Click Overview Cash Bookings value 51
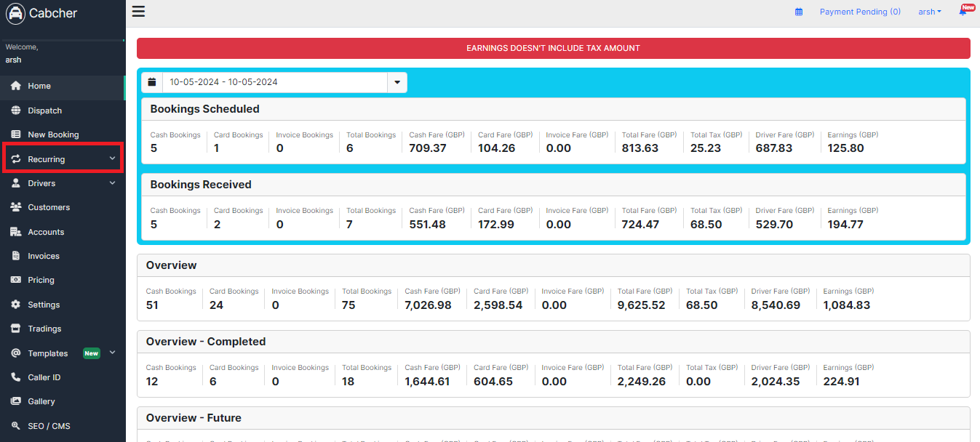 [x=152, y=305]
